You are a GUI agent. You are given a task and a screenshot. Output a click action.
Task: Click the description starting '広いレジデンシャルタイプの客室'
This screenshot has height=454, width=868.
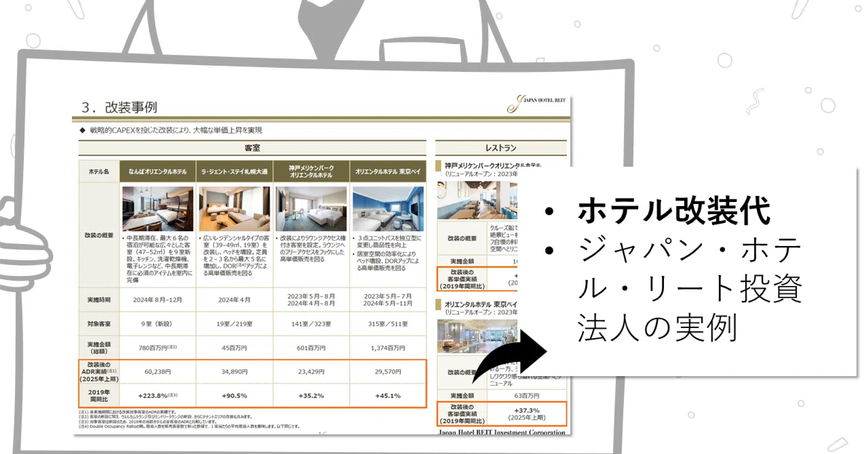click(235, 255)
